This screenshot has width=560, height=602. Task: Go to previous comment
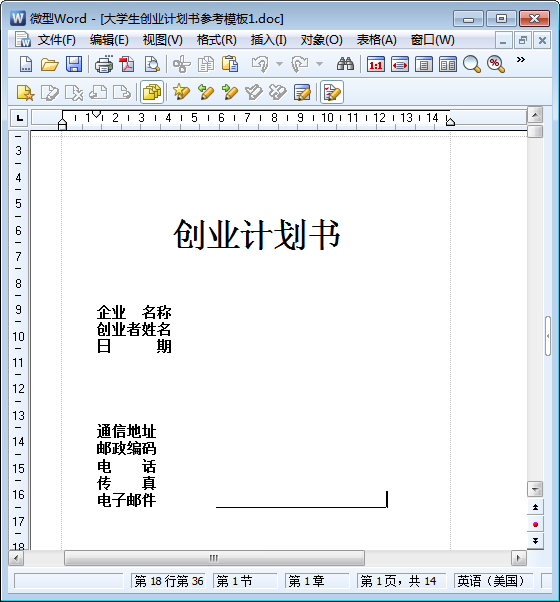coord(98,93)
